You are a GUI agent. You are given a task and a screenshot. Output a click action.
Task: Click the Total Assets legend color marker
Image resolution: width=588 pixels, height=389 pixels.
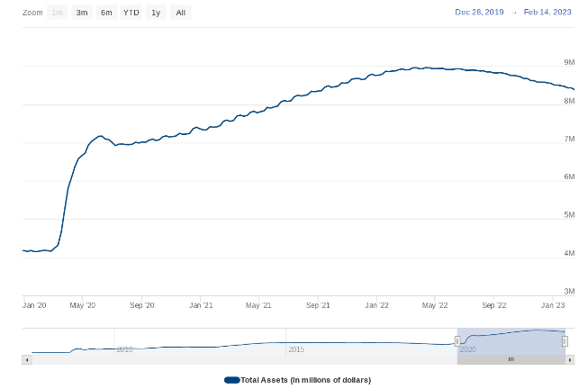point(231,380)
